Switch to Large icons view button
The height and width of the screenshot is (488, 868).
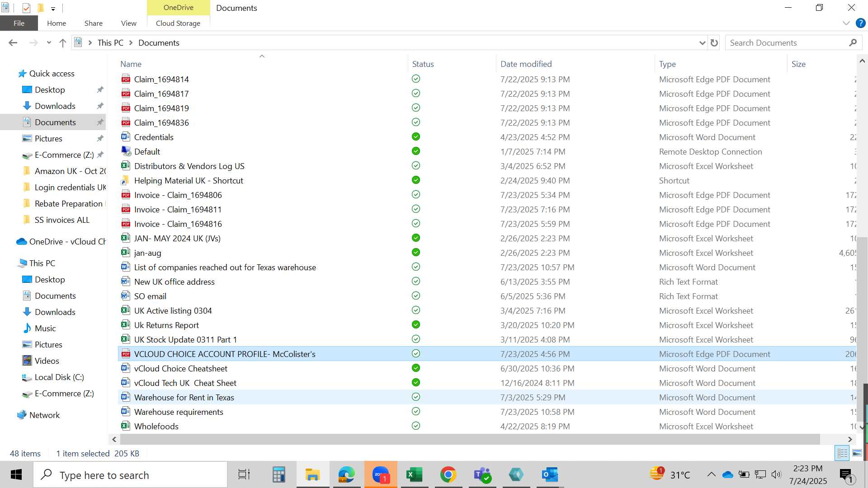(x=857, y=453)
